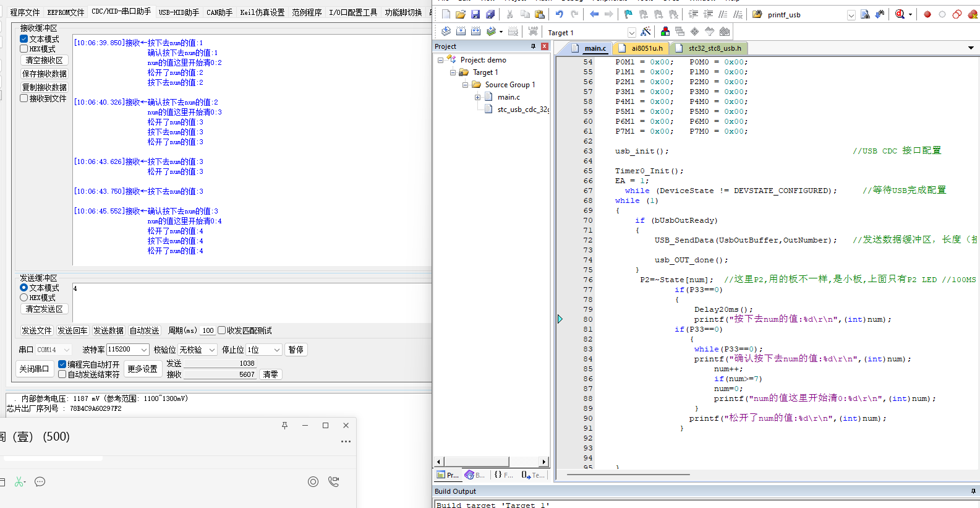Open Target Options magic wand icon

tap(646, 32)
